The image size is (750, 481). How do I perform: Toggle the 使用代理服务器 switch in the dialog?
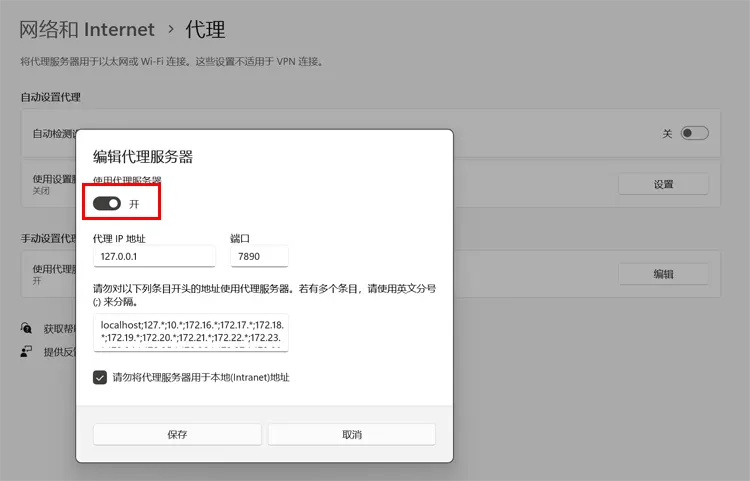tap(107, 204)
